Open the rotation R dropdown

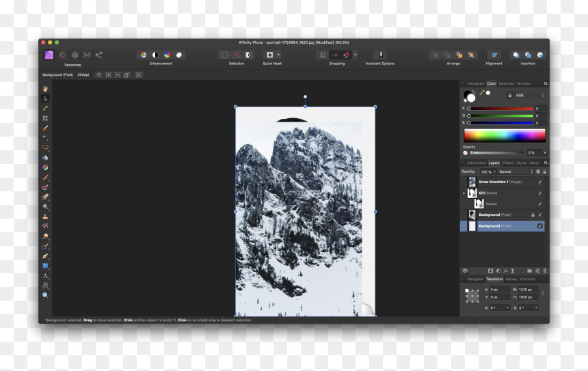508,308
